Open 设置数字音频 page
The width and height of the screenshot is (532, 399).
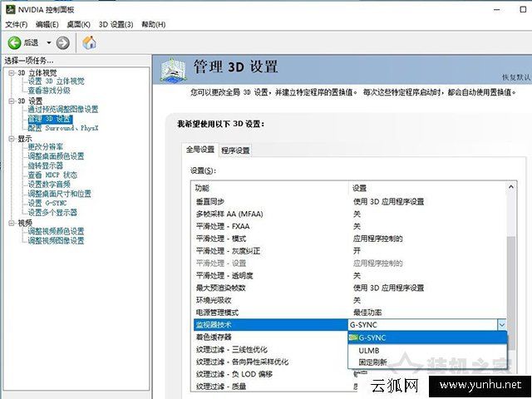pyautogui.click(x=49, y=185)
